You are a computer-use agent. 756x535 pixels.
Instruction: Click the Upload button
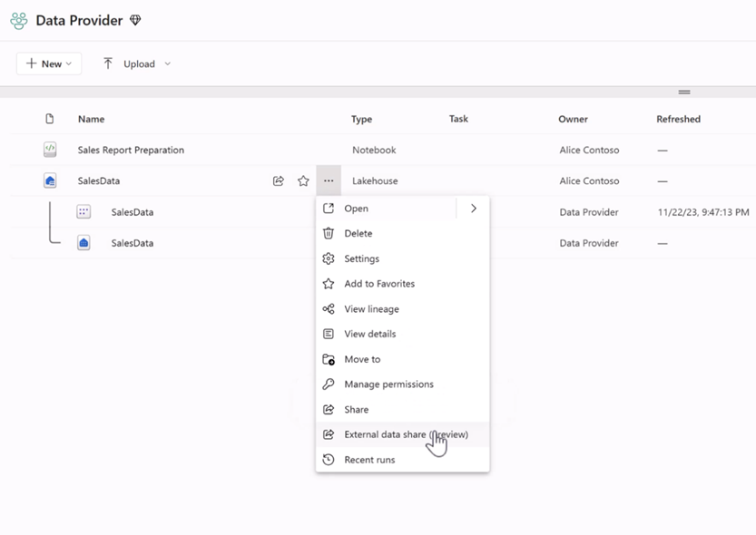point(129,63)
